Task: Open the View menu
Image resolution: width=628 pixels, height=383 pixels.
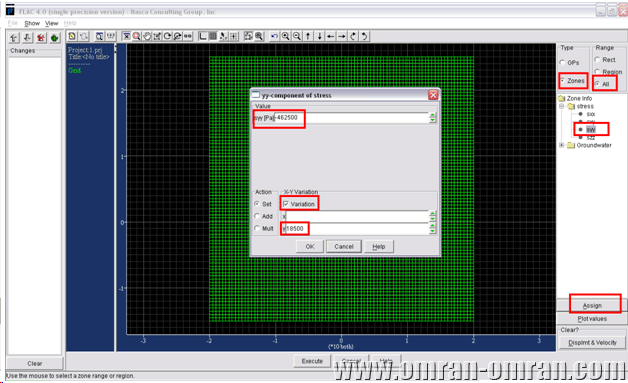Action: (x=52, y=23)
